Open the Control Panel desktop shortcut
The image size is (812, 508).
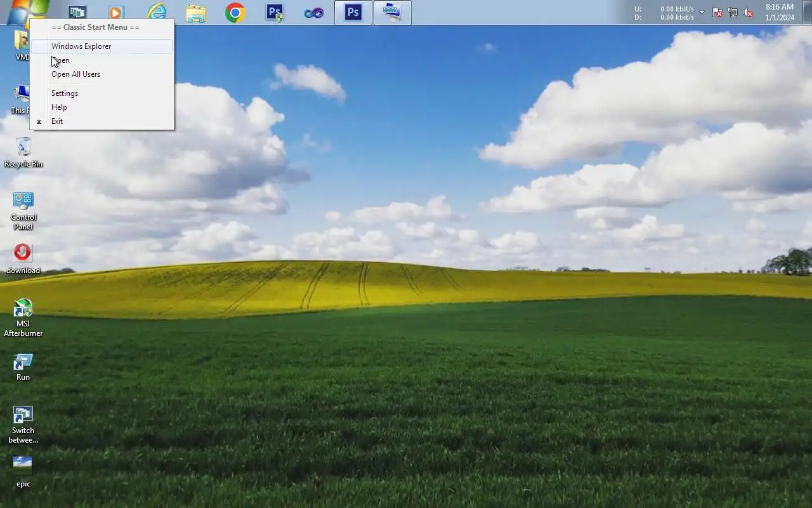coord(23,211)
